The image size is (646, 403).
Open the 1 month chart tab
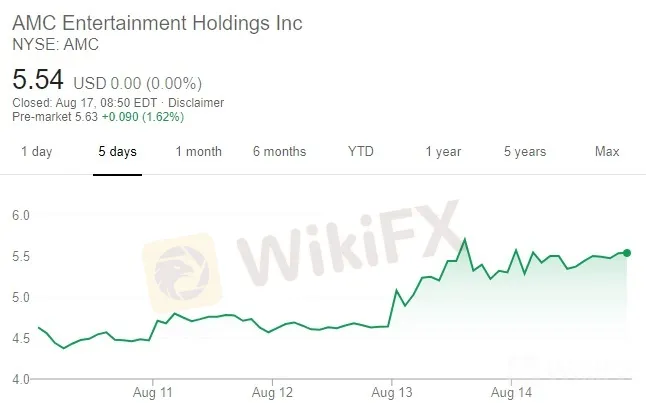(198, 152)
